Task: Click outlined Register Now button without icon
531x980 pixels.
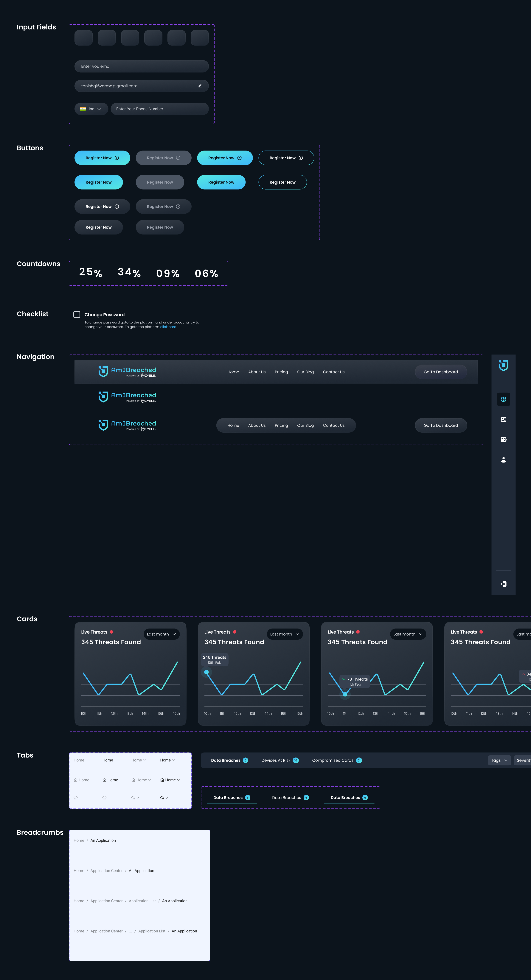Action: click(282, 182)
